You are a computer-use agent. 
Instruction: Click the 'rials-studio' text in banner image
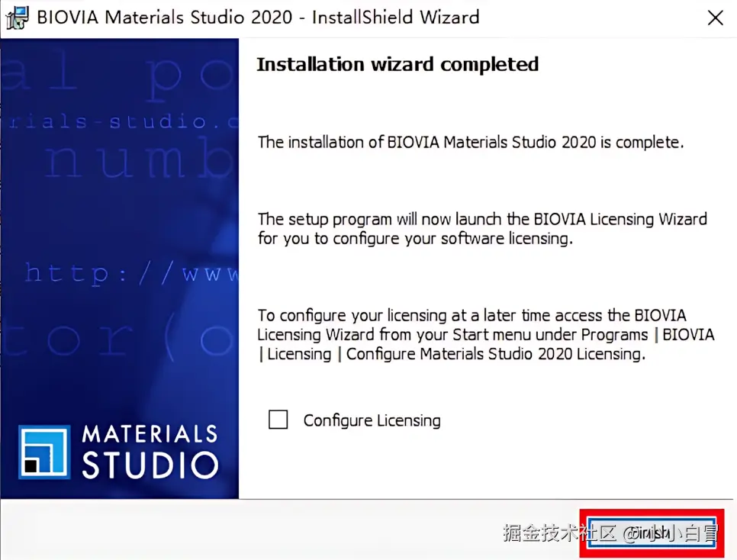pyautogui.click(x=123, y=122)
